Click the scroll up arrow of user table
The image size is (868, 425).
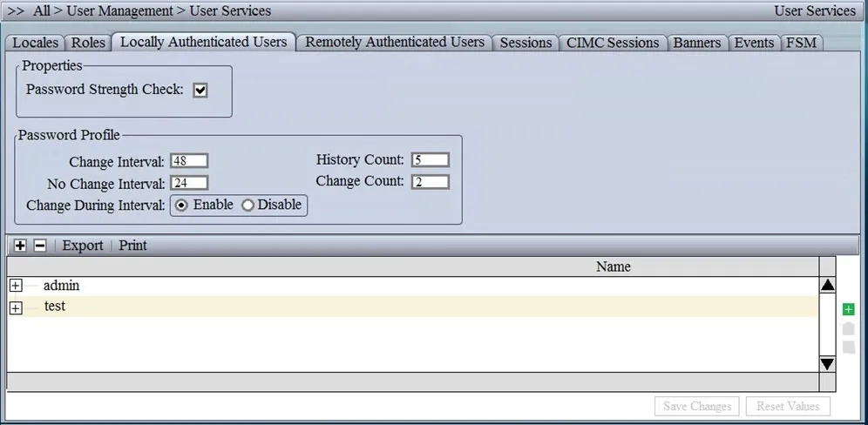point(828,286)
